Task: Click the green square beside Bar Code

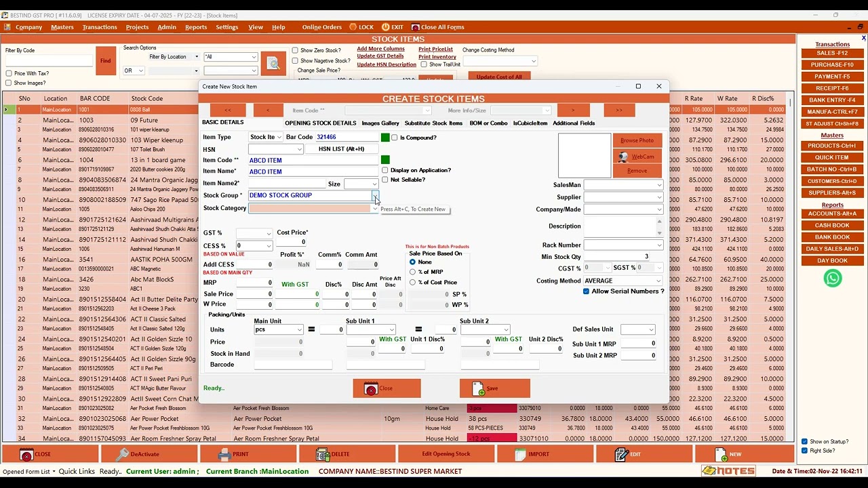Action: point(385,138)
